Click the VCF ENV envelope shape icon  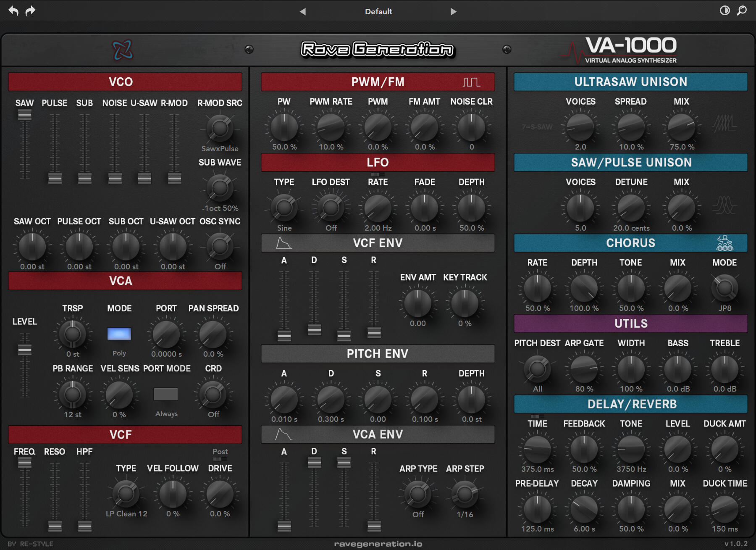283,243
